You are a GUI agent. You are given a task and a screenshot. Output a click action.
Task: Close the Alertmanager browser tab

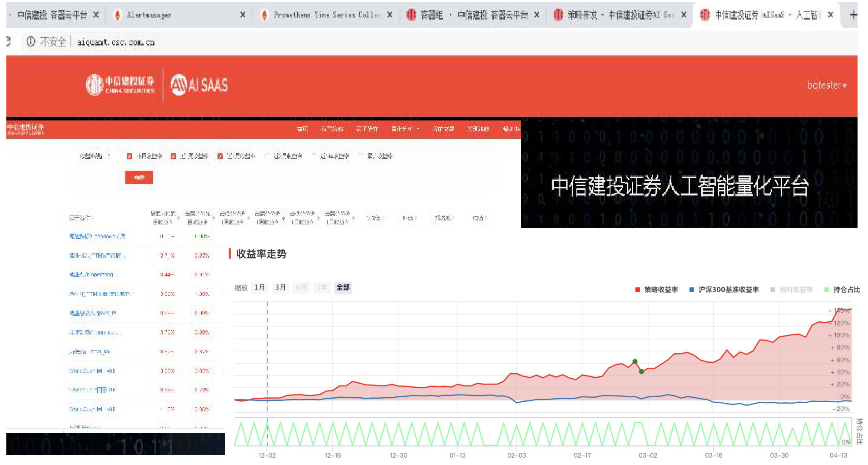click(243, 15)
